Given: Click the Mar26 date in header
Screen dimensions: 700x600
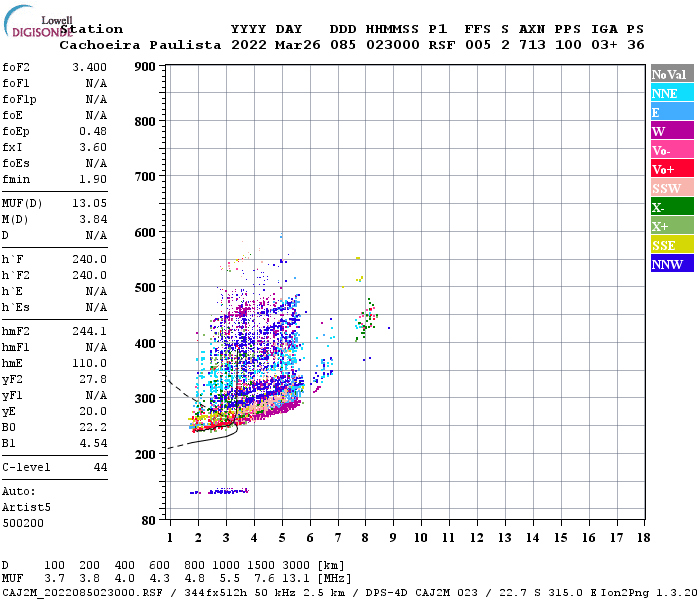Looking at the screenshot, I should click(298, 45).
